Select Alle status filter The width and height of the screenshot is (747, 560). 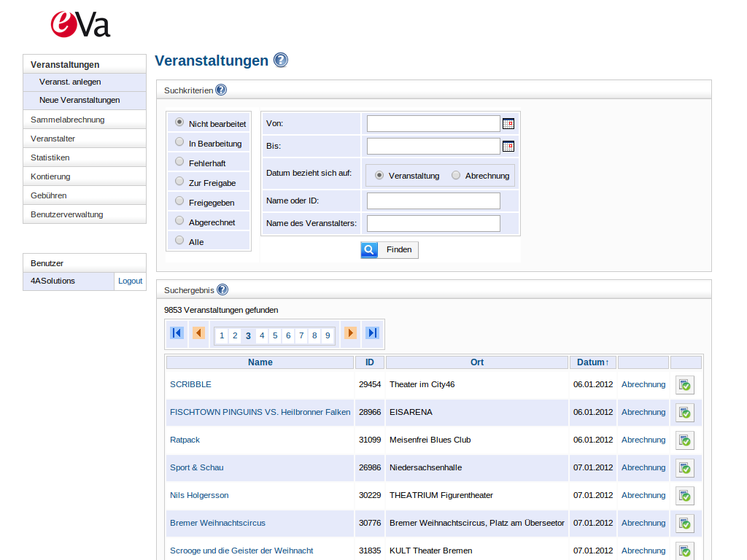pyautogui.click(x=179, y=241)
